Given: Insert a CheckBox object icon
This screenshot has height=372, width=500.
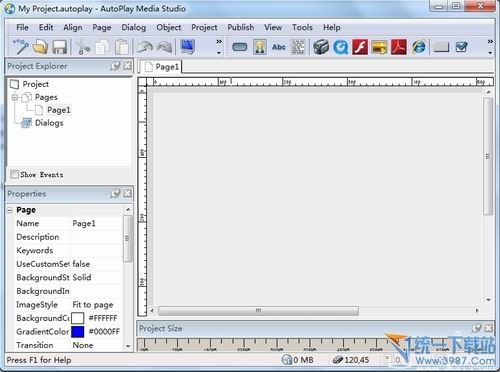Looking at the screenshot, I should click(461, 47).
